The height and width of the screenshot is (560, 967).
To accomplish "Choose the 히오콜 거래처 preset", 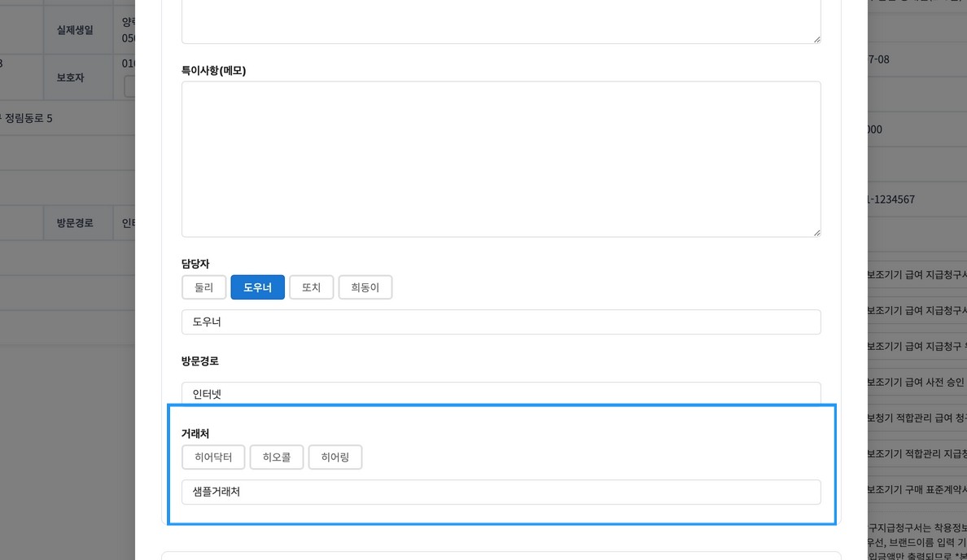I will 276,457.
